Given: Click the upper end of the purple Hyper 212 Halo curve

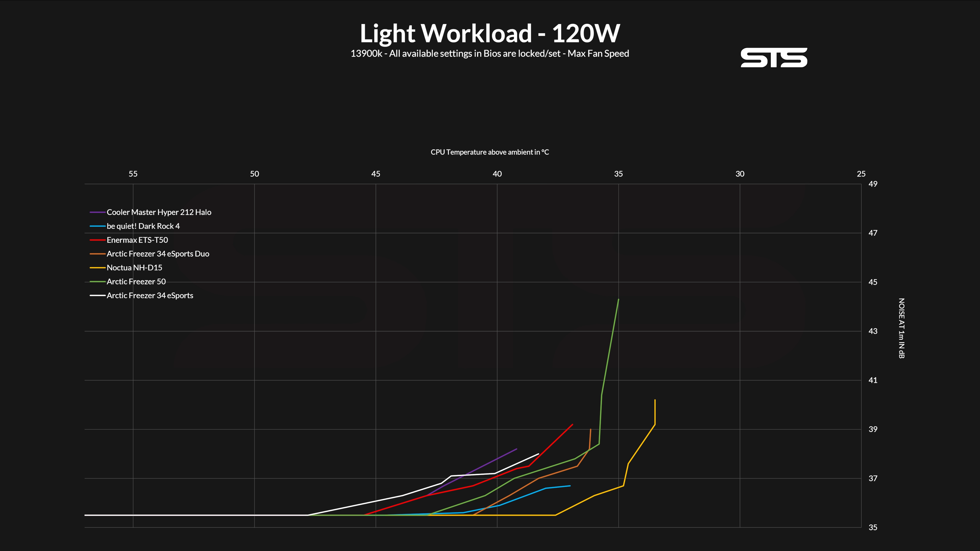Looking at the screenshot, I should [516, 449].
